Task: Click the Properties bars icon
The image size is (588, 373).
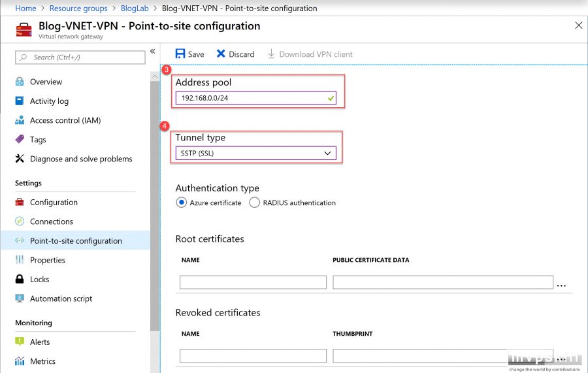Action: pyautogui.click(x=20, y=260)
